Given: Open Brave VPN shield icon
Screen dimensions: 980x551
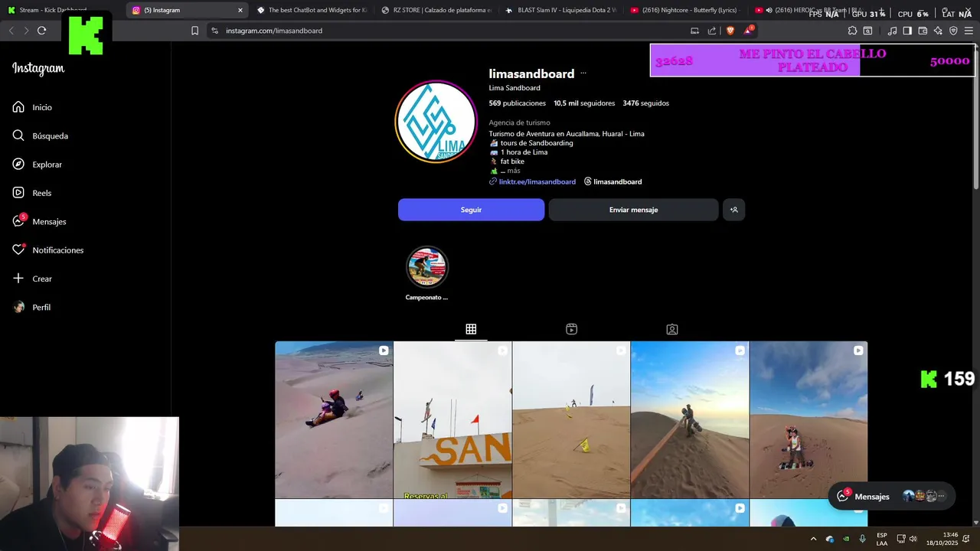Looking at the screenshot, I should point(953,31).
